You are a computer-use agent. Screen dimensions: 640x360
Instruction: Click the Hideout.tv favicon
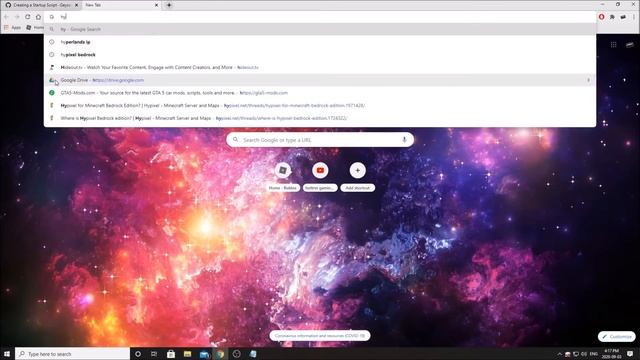click(x=52, y=67)
